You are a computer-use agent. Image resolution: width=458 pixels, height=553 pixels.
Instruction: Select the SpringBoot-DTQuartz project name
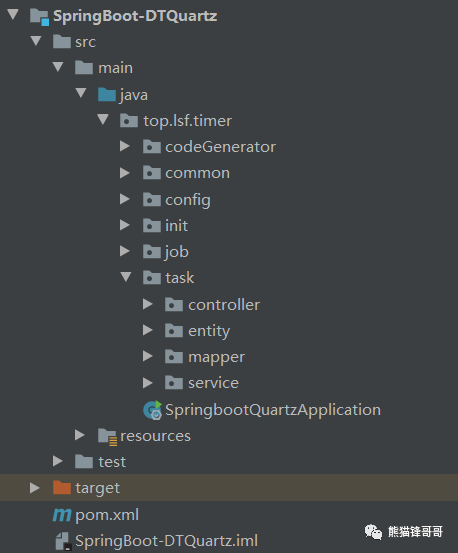pos(135,16)
